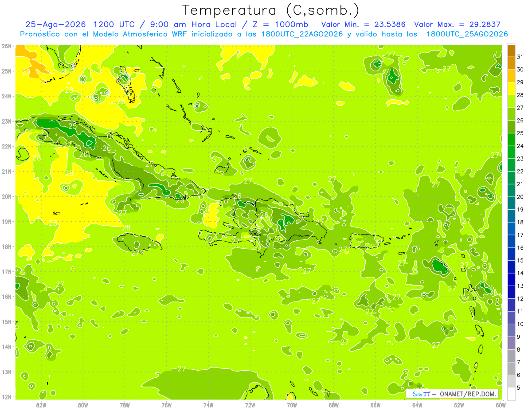
Task: Click the dark blue legend swatch between 13 and 14
Action: click(x=511, y=279)
